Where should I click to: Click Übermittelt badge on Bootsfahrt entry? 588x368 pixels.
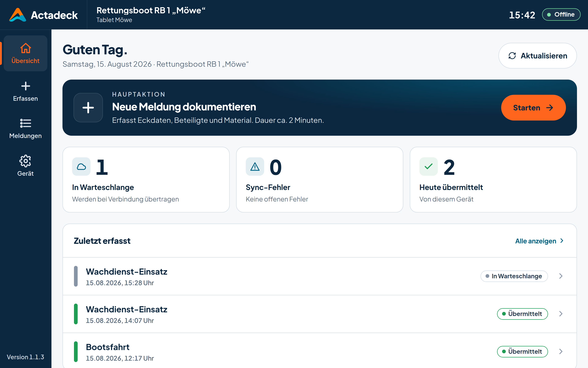tap(522, 352)
